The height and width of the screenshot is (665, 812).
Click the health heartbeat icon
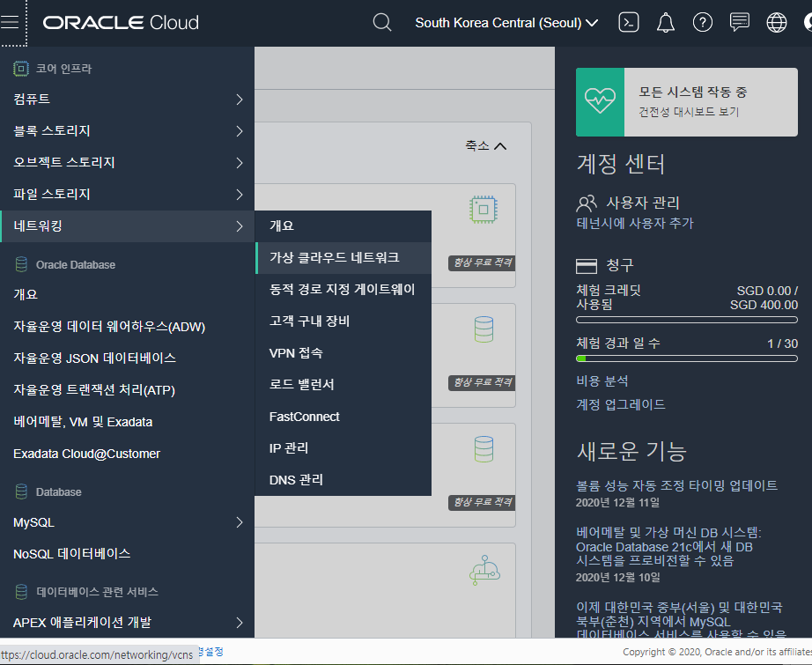coord(600,102)
